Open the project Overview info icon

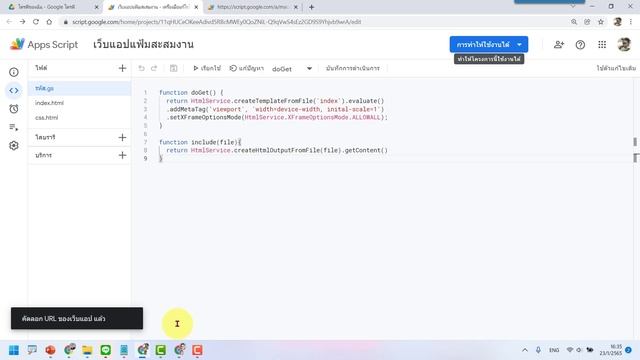(14, 72)
